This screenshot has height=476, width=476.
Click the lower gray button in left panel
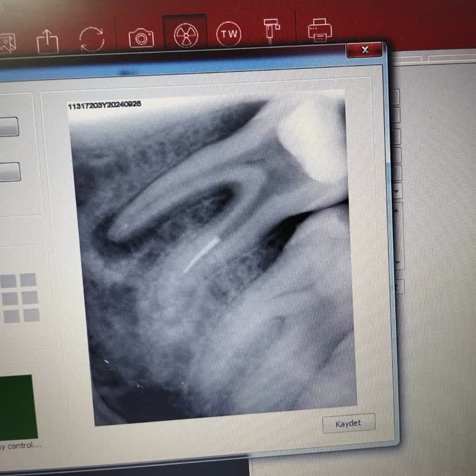click(9, 172)
